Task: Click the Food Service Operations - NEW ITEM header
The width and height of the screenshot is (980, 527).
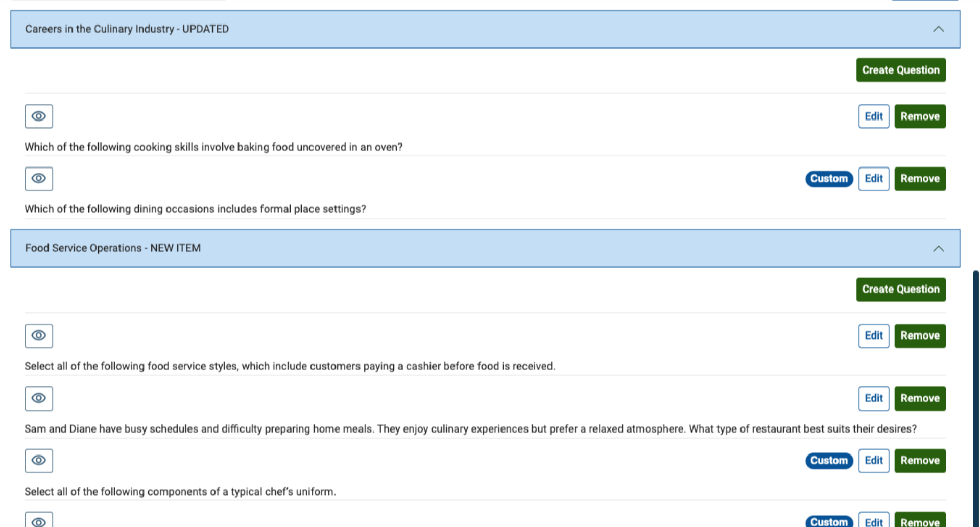Action: (113, 248)
